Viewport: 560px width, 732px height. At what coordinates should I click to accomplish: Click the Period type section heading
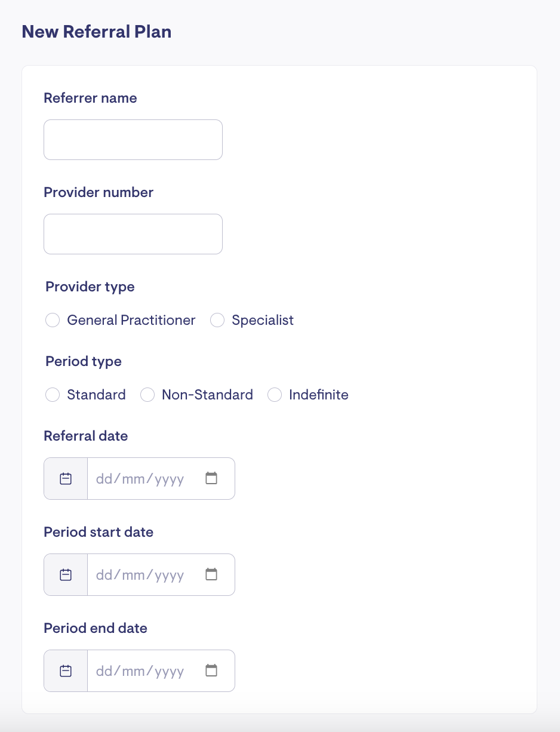coord(84,362)
